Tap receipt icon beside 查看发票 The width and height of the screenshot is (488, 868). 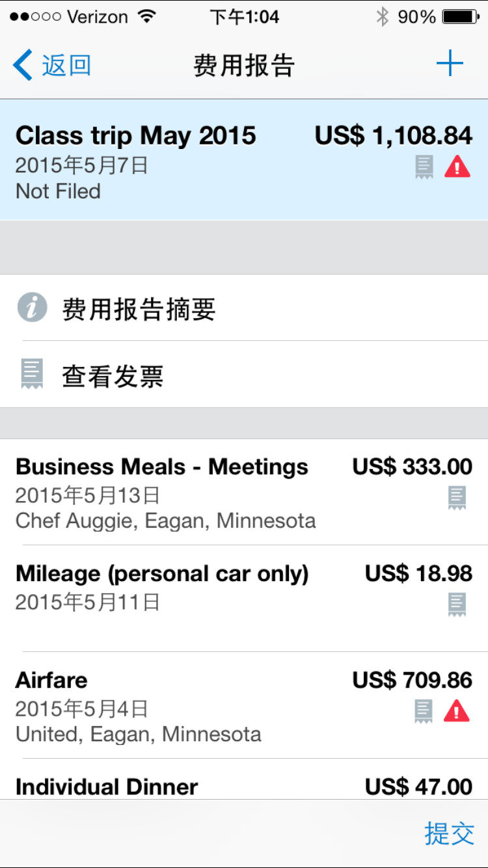click(x=32, y=374)
